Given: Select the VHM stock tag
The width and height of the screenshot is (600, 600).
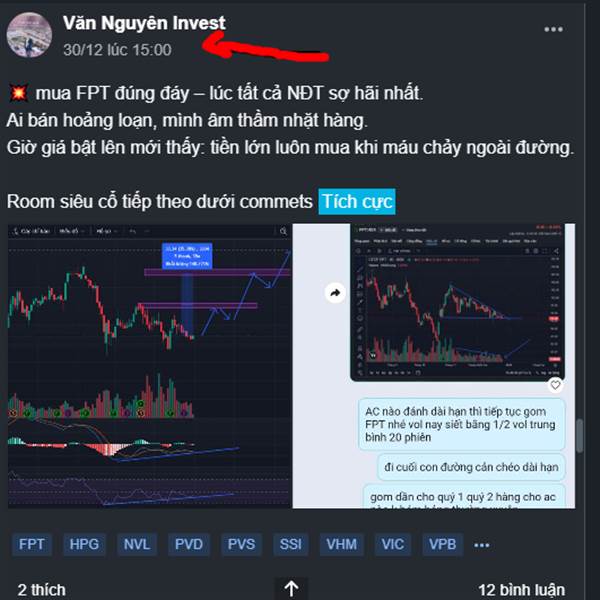Looking at the screenshot, I should point(341,544).
